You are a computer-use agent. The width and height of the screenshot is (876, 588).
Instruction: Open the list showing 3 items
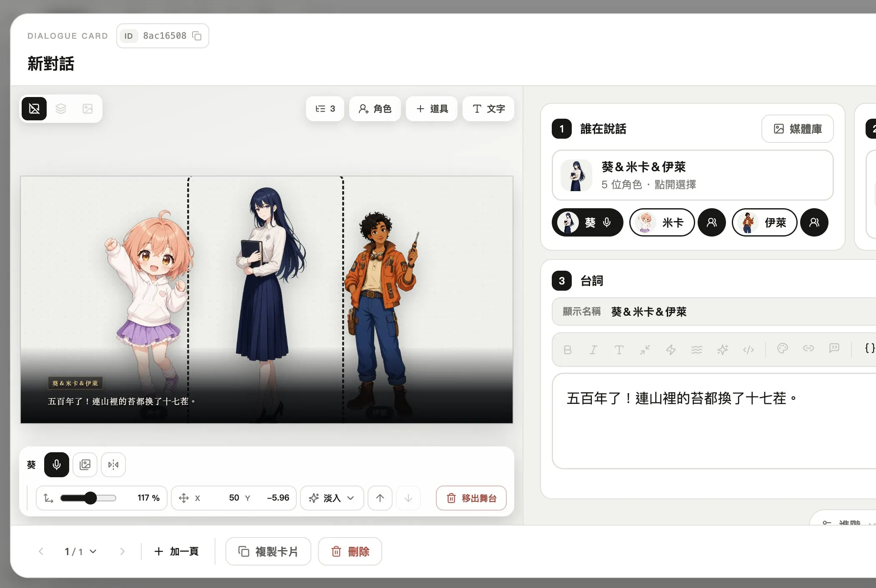pos(325,109)
